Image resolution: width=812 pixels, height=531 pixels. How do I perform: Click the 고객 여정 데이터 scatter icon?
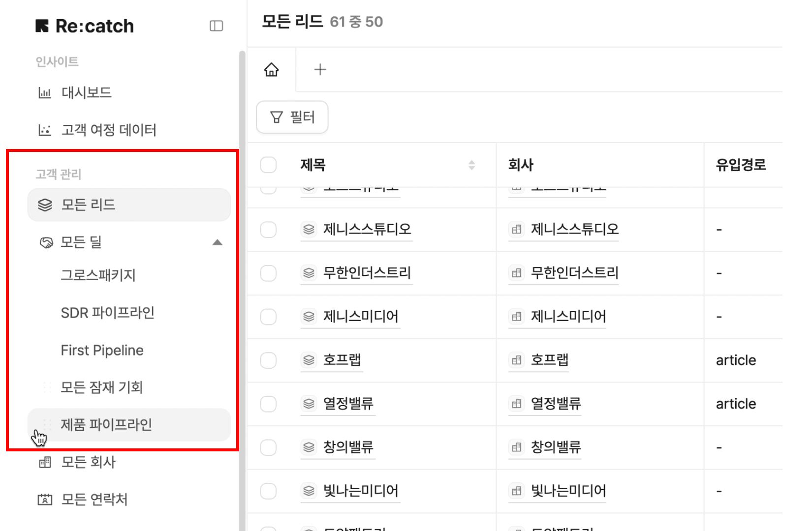45,130
